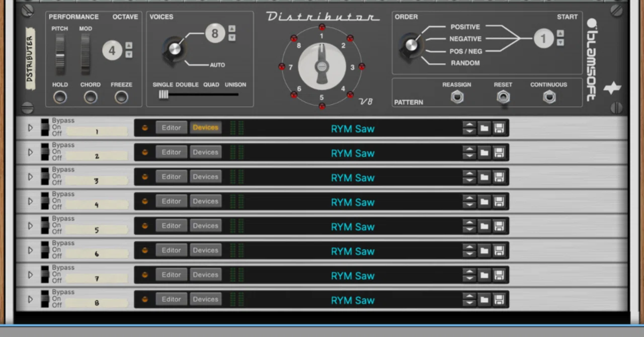Step through patches using row 1 arrows
Screen dimensions: 644x337
coord(469,128)
